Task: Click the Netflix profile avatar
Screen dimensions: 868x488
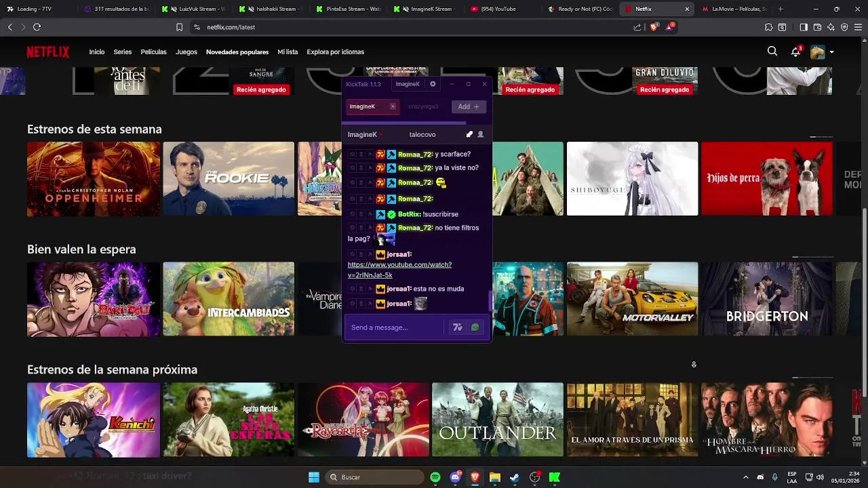Action: tap(817, 52)
